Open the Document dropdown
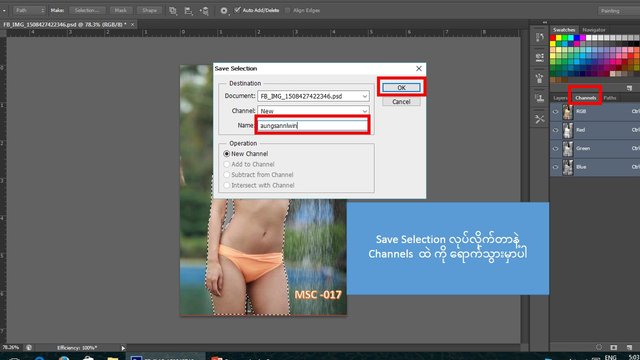Screen dimensions: 640x360 coord(313,96)
